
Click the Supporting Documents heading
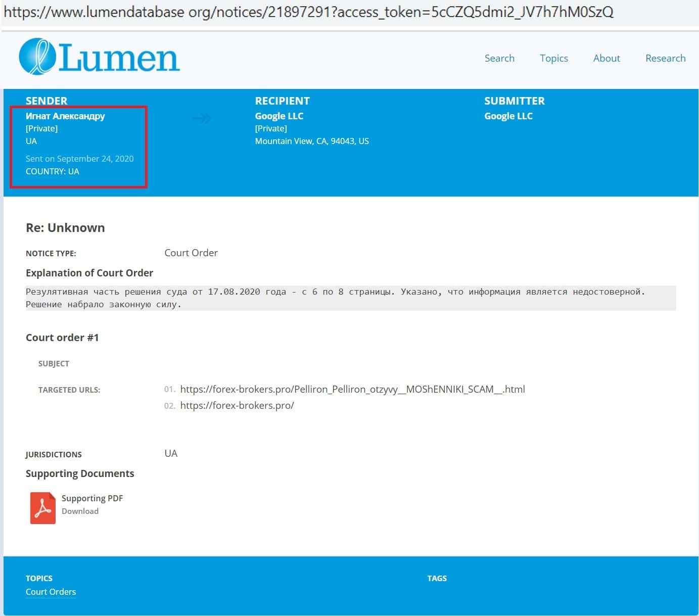click(x=80, y=473)
